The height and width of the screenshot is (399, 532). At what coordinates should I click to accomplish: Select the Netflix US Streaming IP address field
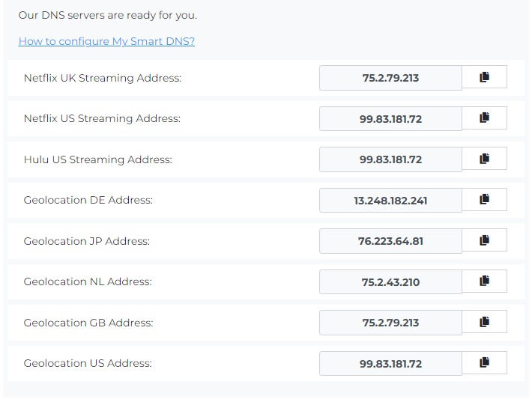point(390,118)
